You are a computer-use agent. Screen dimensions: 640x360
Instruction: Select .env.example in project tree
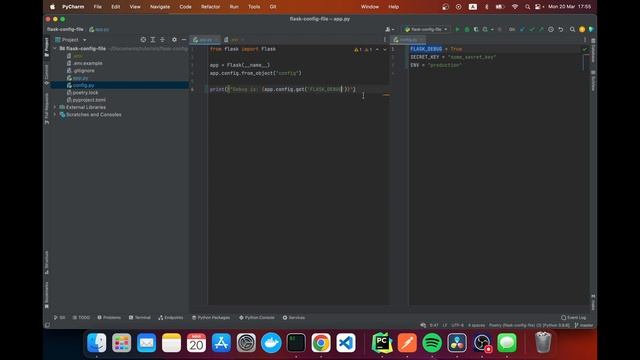(84, 63)
